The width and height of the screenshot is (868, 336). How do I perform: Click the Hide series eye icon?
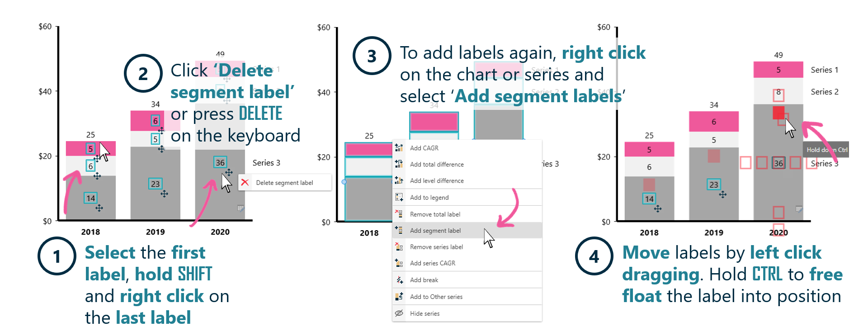click(398, 313)
